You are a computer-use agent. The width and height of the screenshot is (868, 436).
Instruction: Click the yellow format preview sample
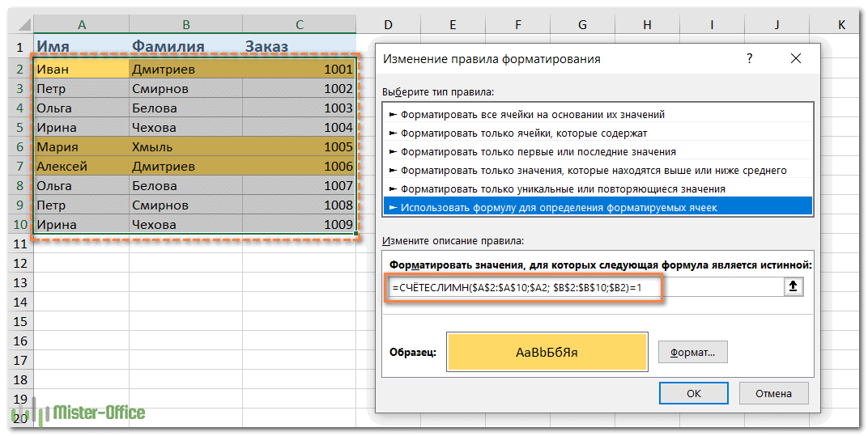[x=547, y=352]
